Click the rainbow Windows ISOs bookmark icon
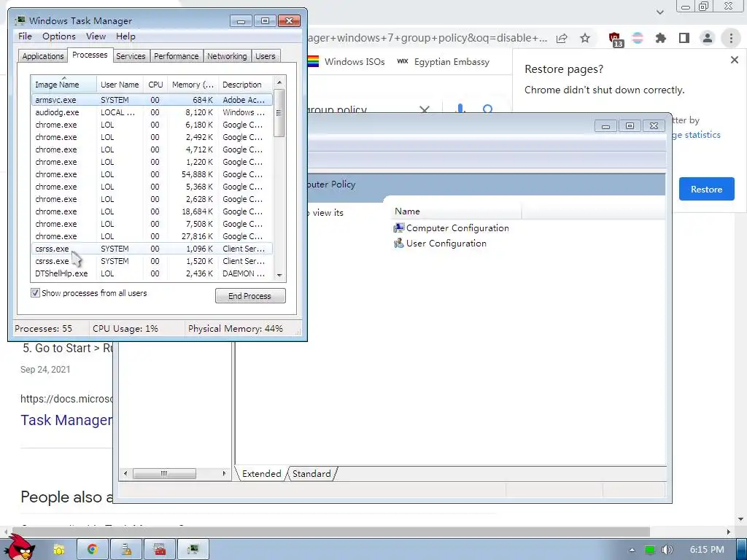The height and width of the screenshot is (560, 747). click(x=313, y=61)
